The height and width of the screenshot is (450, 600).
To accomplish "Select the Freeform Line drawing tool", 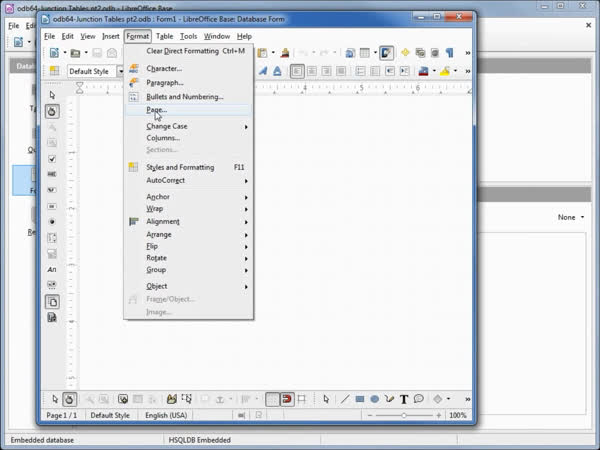I will [389, 399].
